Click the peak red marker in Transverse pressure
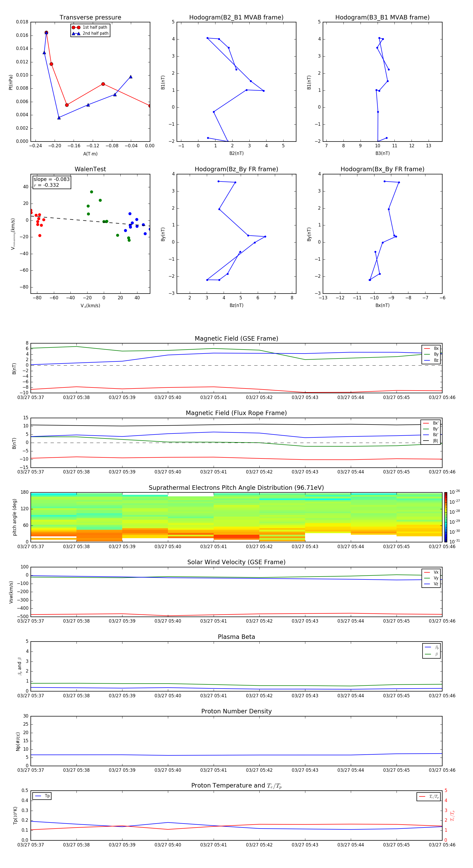This screenshot has height=868, width=473. pos(46,32)
